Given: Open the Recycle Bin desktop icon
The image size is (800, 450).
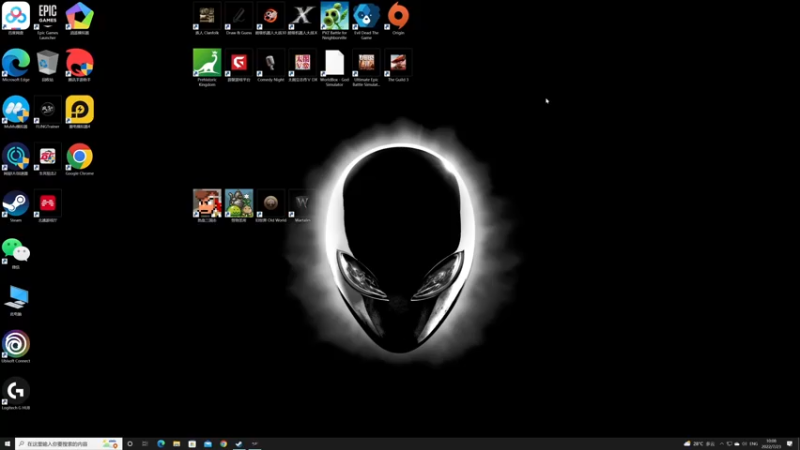Looking at the screenshot, I should coord(47,64).
